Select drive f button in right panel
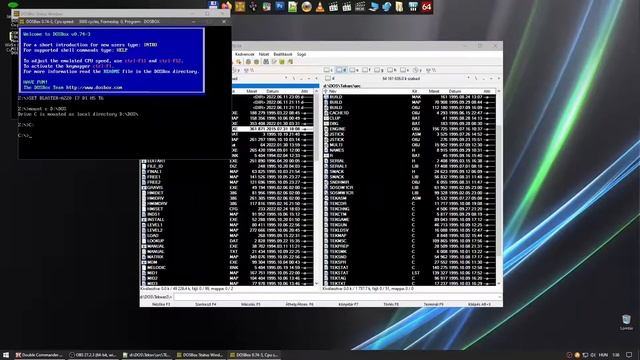The height and width of the screenshot is (360, 640). click(x=367, y=70)
